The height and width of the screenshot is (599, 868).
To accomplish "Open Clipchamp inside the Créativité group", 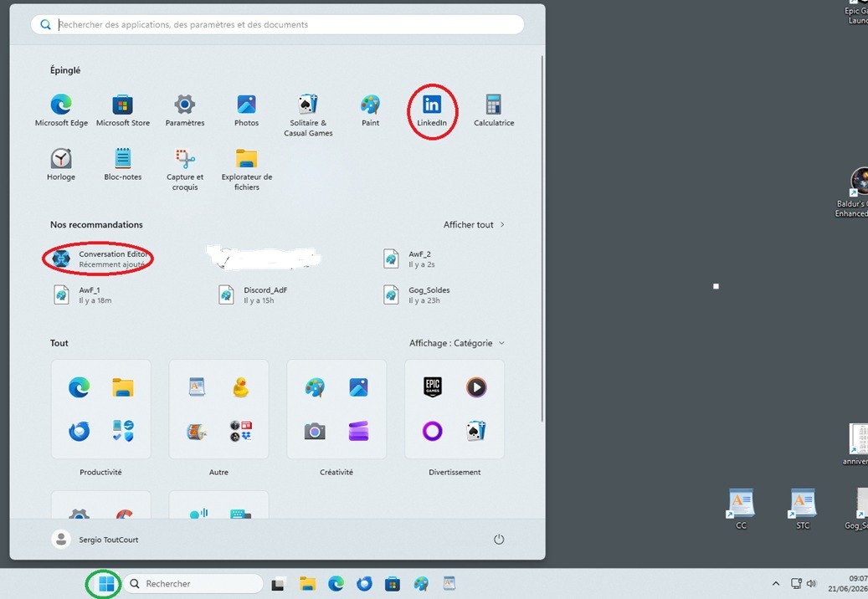I will point(359,431).
